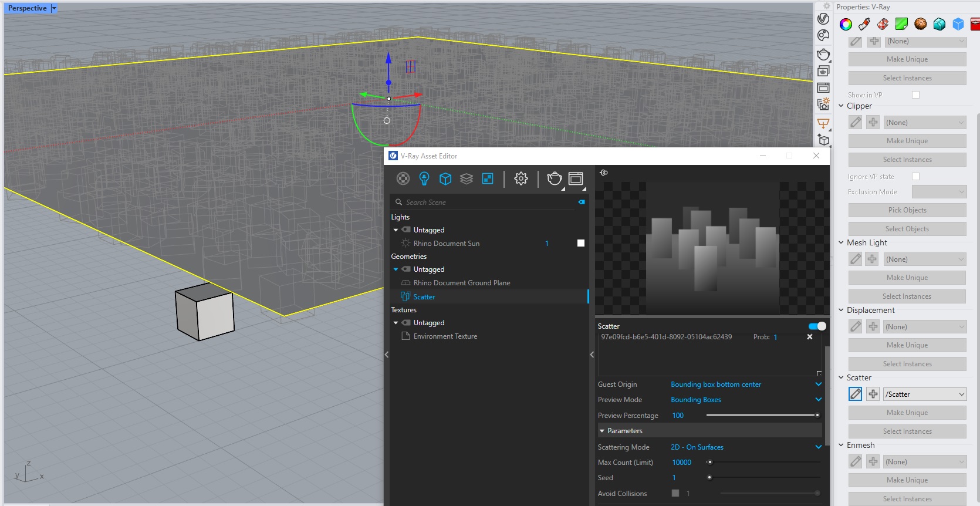Open the Lights tab in Asset Editor
Image resolution: width=980 pixels, height=506 pixels.
(x=424, y=178)
